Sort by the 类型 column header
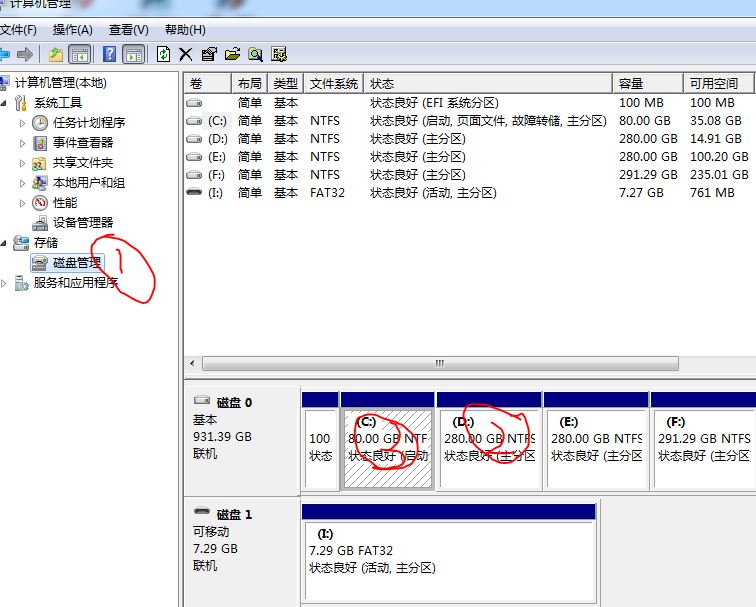Viewport: 756px width, 607px height. point(285,84)
